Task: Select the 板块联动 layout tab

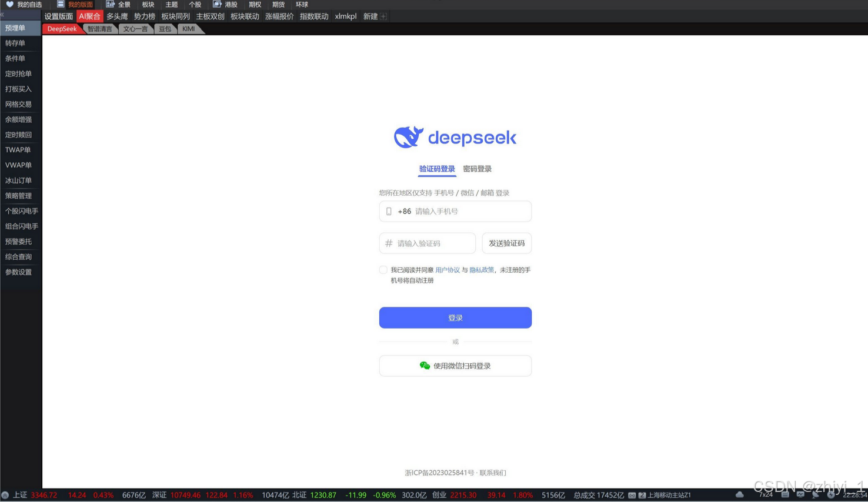Action: coord(245,16)
